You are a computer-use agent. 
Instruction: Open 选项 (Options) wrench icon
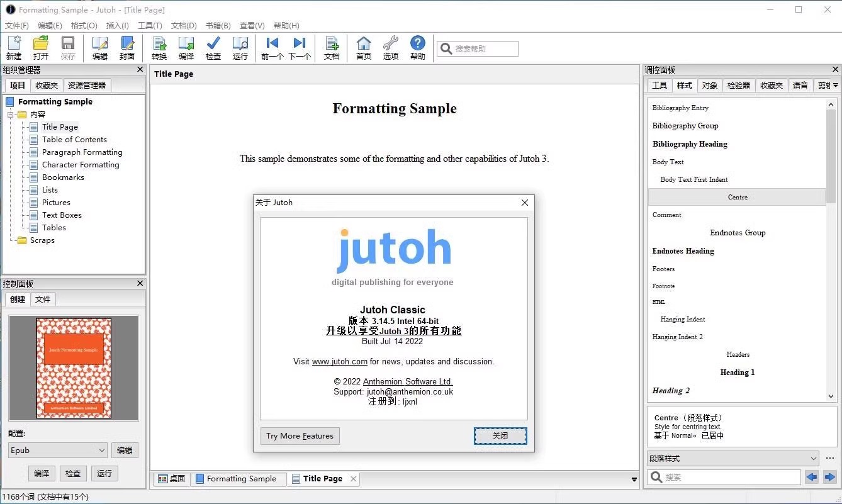(391, 48)
